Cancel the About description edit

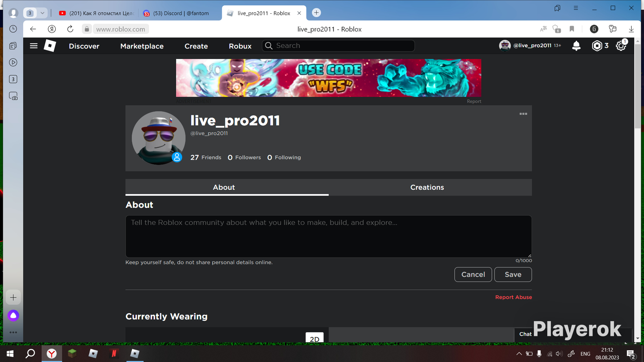click(x=473, y=274)
